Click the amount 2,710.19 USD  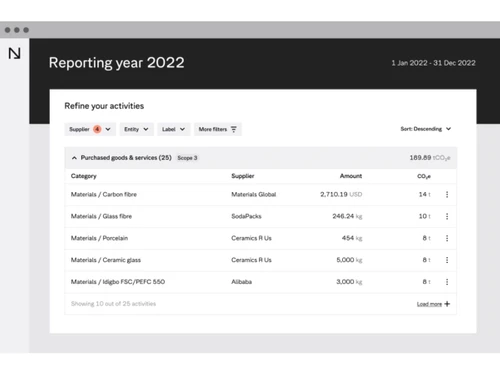(x=341, y=194)
